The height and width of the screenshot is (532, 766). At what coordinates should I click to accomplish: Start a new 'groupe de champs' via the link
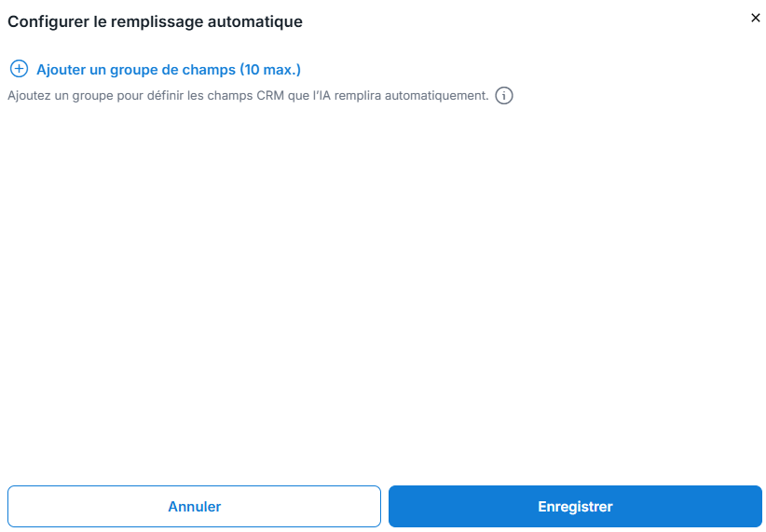[x=169, y=69]
